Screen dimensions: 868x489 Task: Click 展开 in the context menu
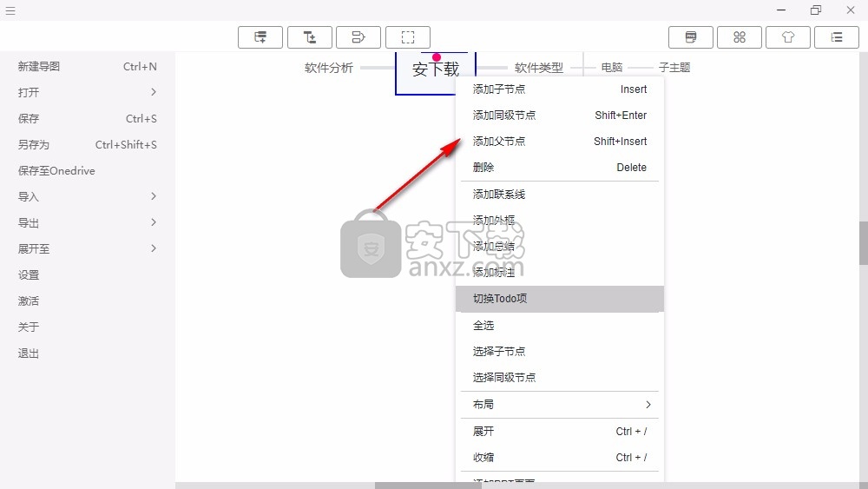pos(560,432)
